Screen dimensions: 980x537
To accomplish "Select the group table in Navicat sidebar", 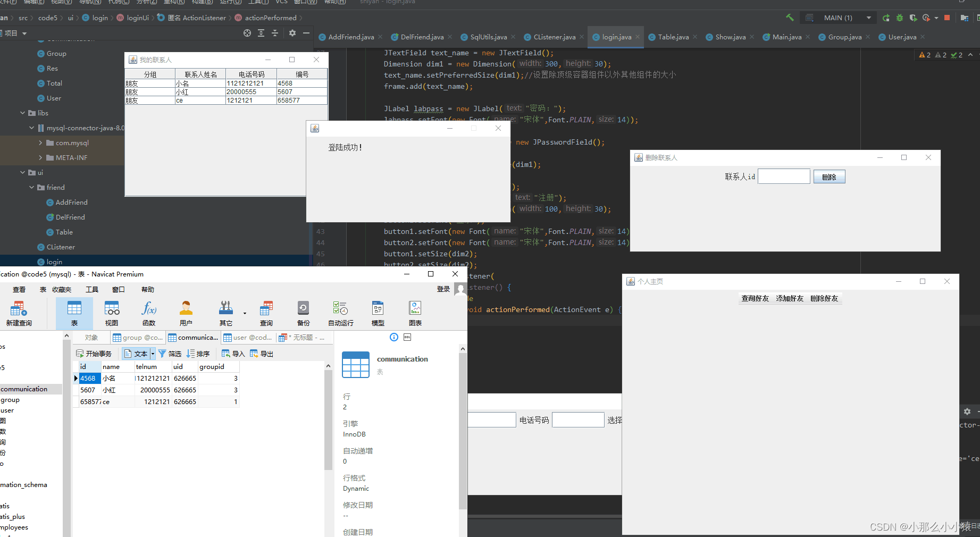I will (x=10, y=400).
